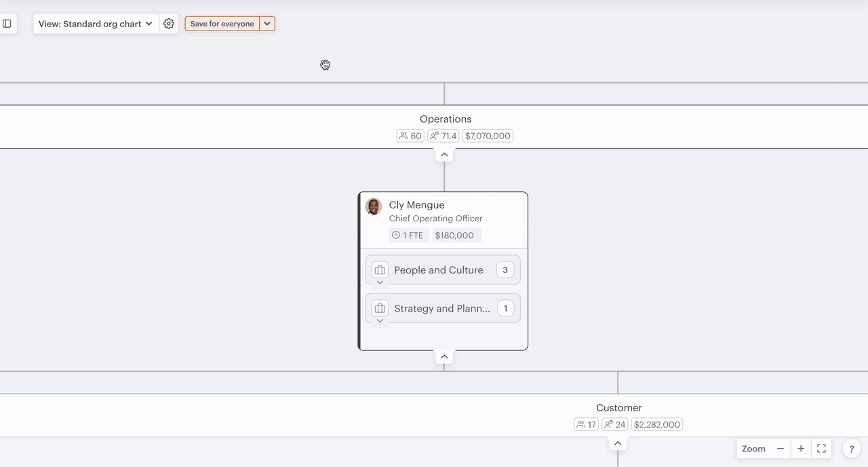868x467 pixels.
Task: Expand People and Culture chevron
Action: coord(380,283)
